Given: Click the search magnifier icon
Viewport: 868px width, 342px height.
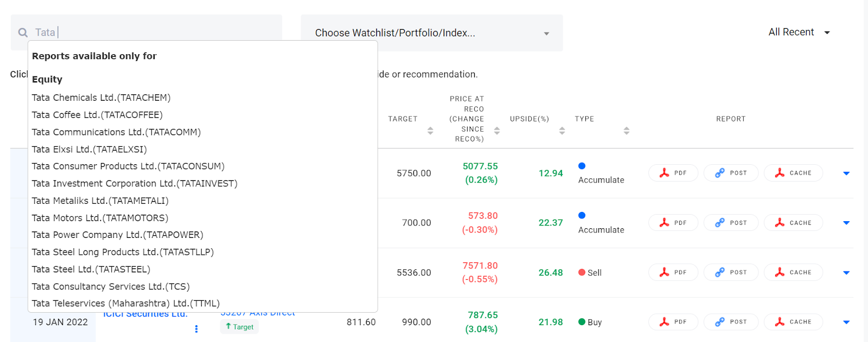Looking at the screenshot, I should tap(23, 33).
